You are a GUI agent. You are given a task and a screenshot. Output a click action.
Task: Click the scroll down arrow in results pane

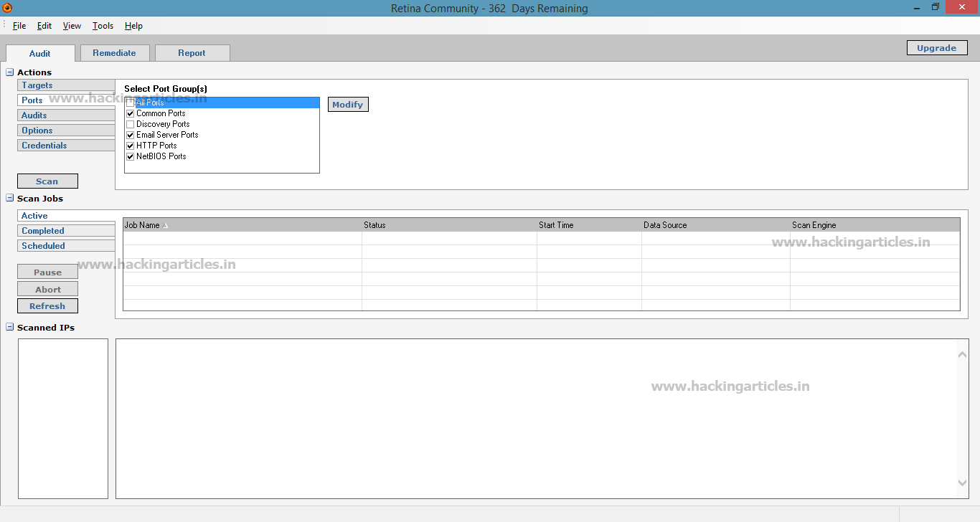tap(962, 483)
